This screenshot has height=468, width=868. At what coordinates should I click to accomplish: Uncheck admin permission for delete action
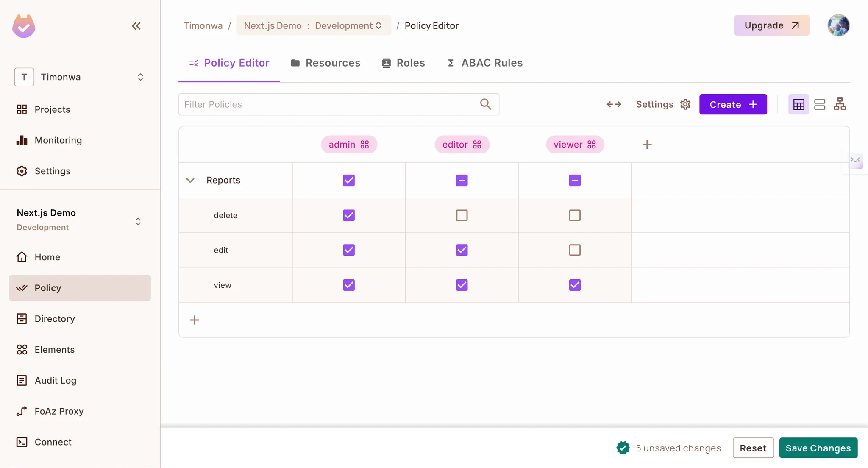click(x=348, y=215)
